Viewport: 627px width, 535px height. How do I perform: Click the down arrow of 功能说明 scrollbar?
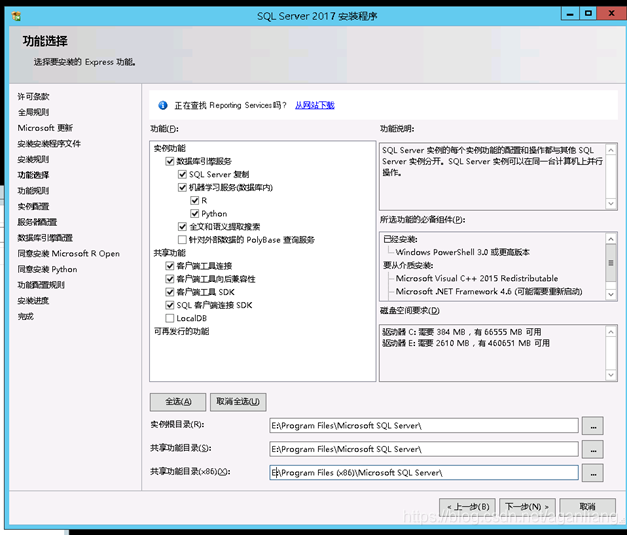click(611, 203)
